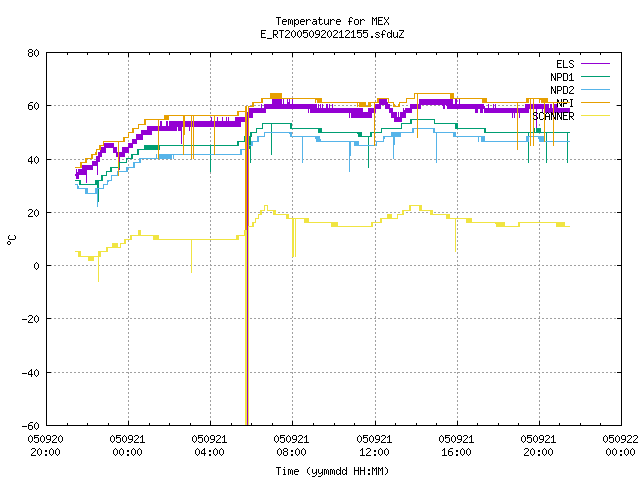Click the green NPD1 legend line sample
The width and height of the screenshot is (640, 480).
[595, 76]
